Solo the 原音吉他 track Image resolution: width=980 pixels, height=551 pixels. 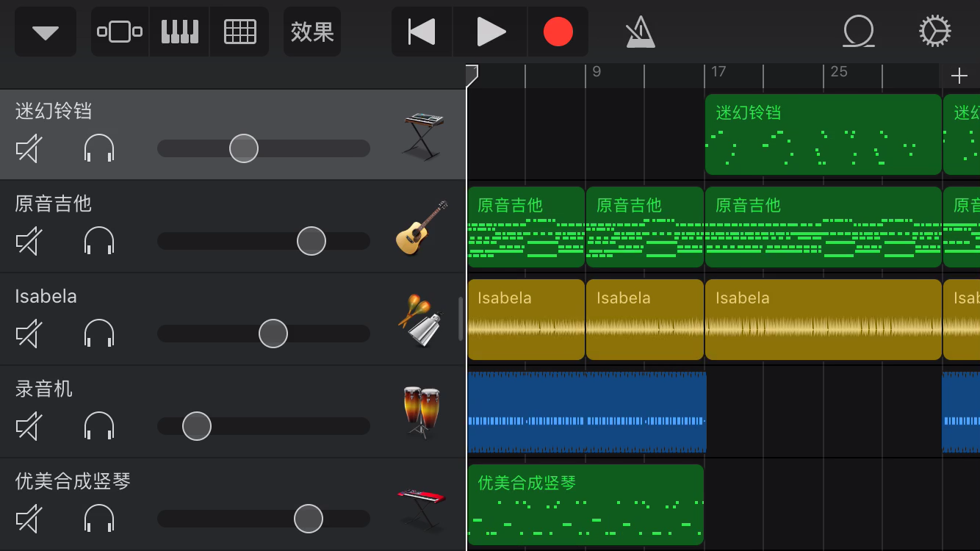pos(99,242)
